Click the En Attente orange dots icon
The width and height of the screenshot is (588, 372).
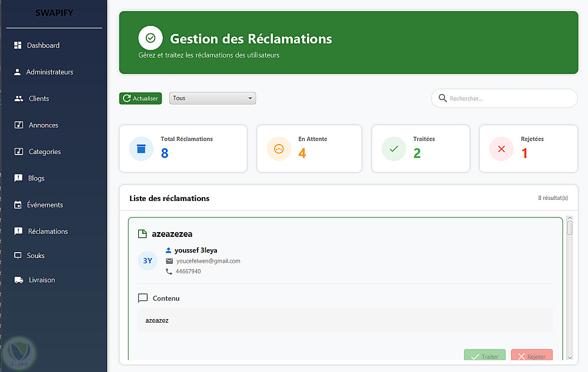tap(279, 149)
